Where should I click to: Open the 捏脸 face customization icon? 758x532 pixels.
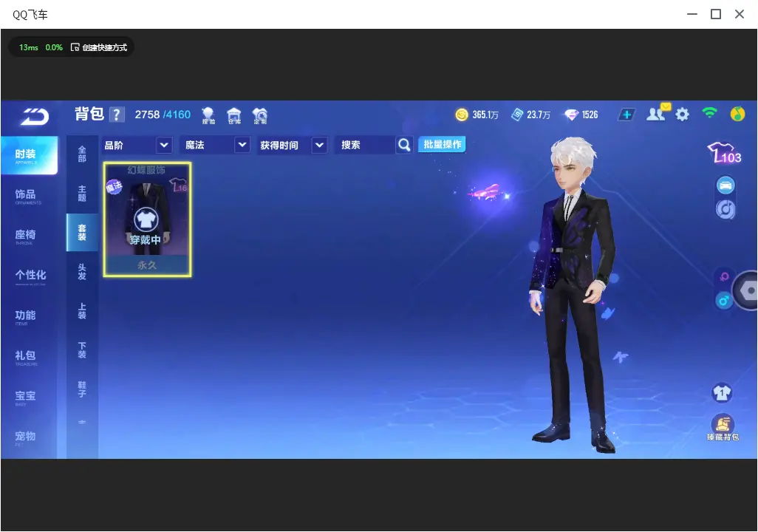pyautogui.click(x=208, y=115)
